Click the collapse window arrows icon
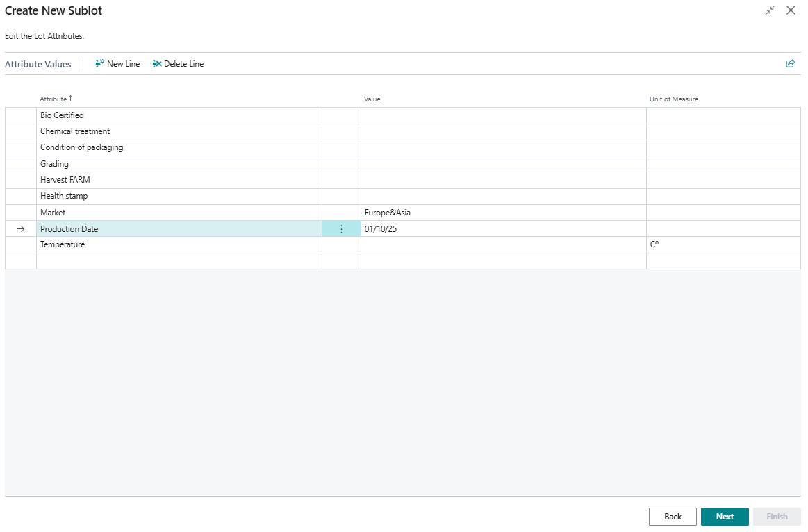 point(770,10)
